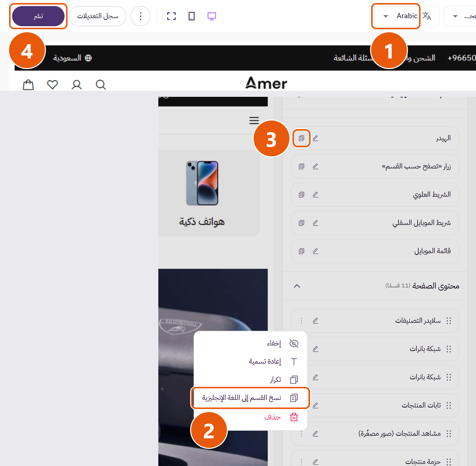Edit قائمة الموبايل section
This screenshot has height=466, width=476.
pyautogui.click(x=316, y=251)
